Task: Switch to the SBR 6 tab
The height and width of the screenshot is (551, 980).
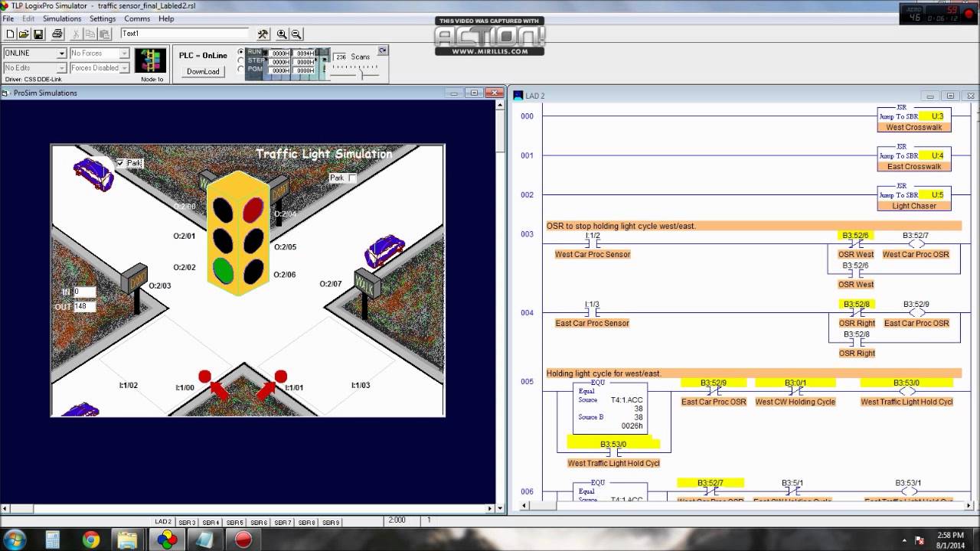Action: tap(259, 523)
